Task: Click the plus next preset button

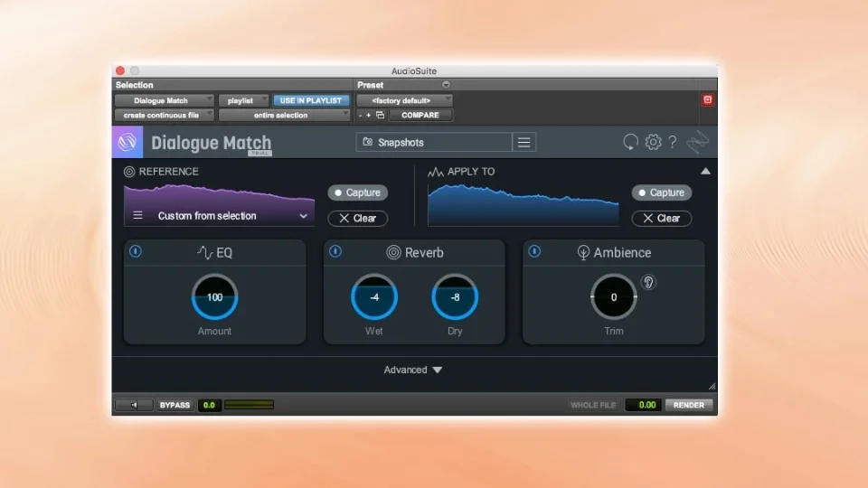Action: point(369,115)
